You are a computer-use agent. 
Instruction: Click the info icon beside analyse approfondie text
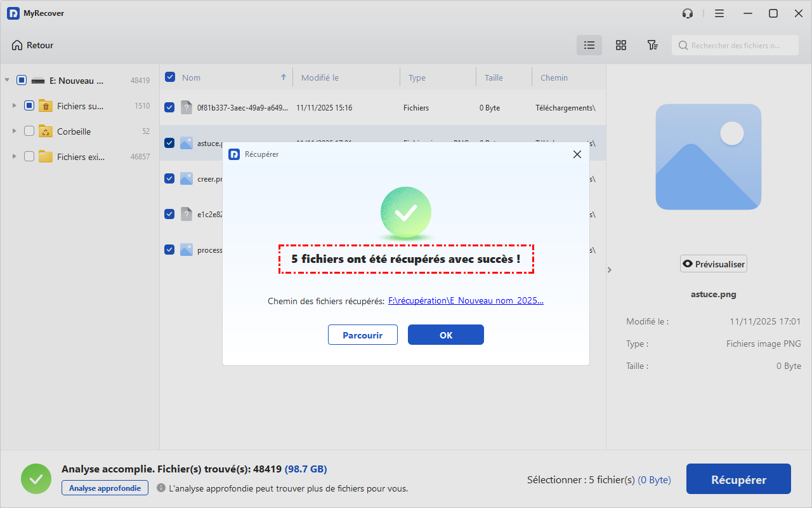161,488
